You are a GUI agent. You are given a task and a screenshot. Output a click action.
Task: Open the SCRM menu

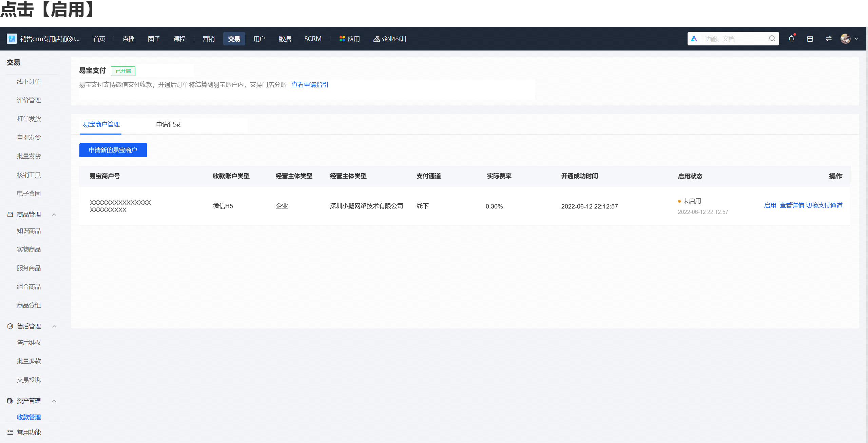pyautogui.click(x=313, y=39)
